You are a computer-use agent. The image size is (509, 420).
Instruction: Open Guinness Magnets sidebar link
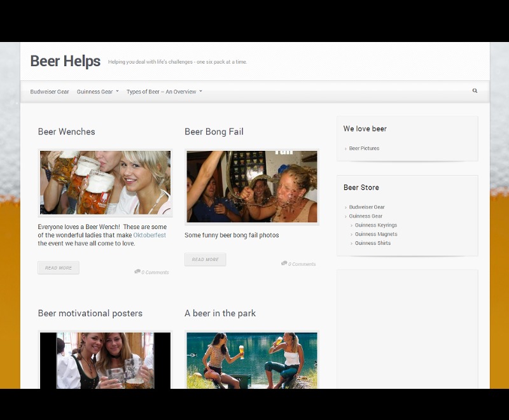tap(376, 234)
